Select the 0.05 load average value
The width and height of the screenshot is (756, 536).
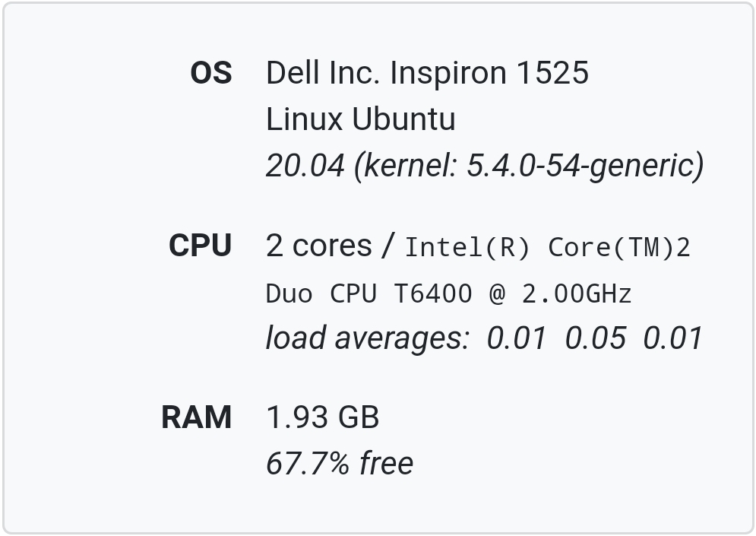pyautogui.click(x=595, y=338)
